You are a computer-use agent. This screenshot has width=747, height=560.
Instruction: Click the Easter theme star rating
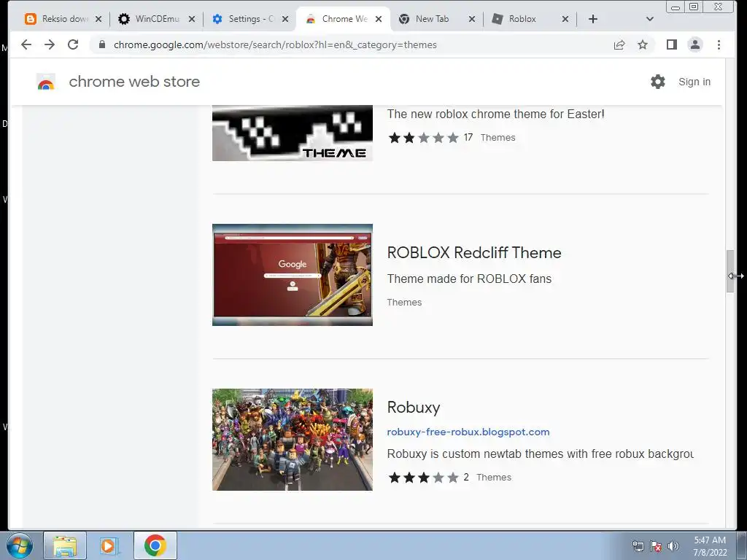tap(424, 138)
